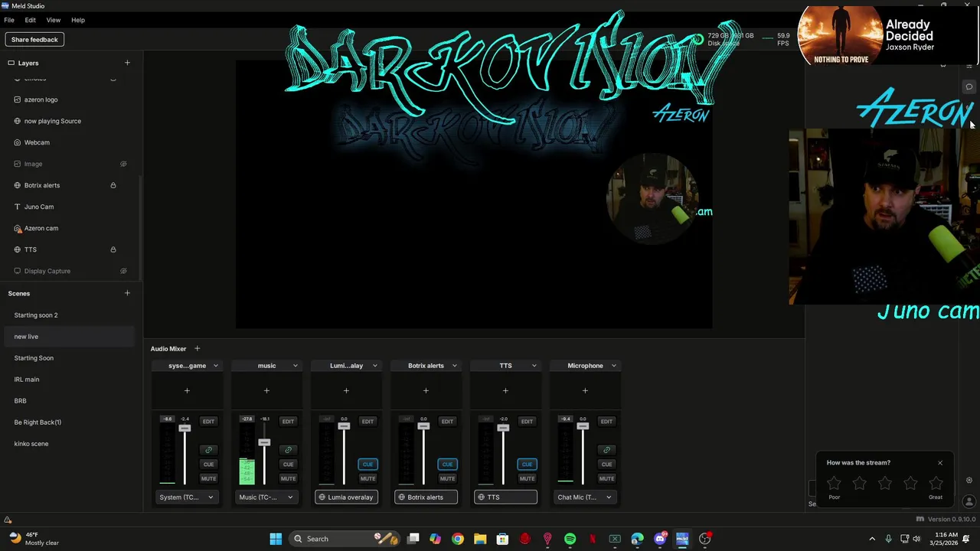Adjust the music track volume fader
The image size is (980, 551).
(264, 443)
